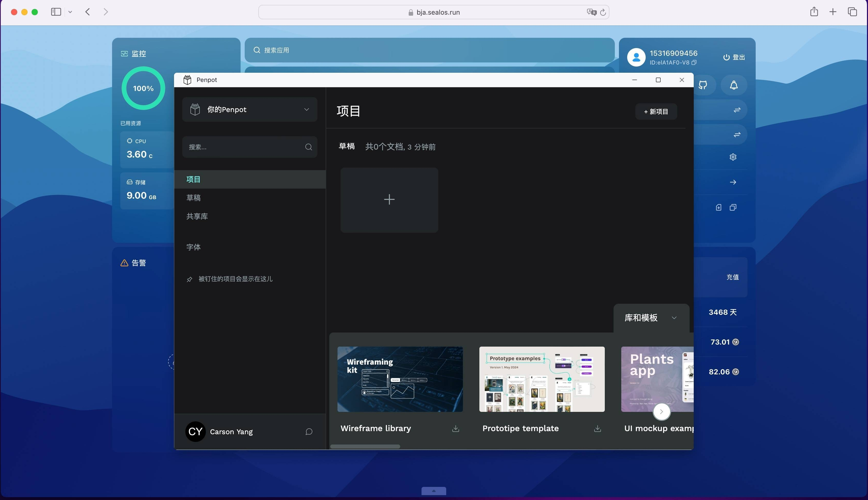Go forward in Safari
The image size is (868, 500).
[x=106, y=12]
